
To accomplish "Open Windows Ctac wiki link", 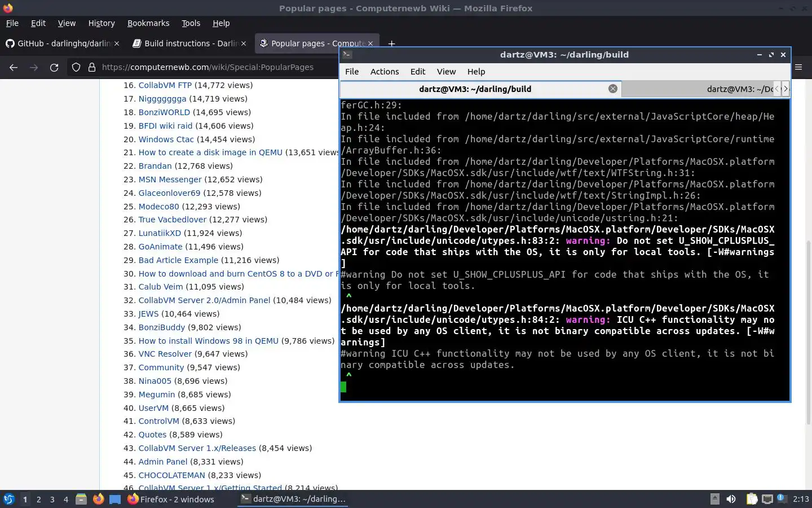I will [x=166, y=139].
